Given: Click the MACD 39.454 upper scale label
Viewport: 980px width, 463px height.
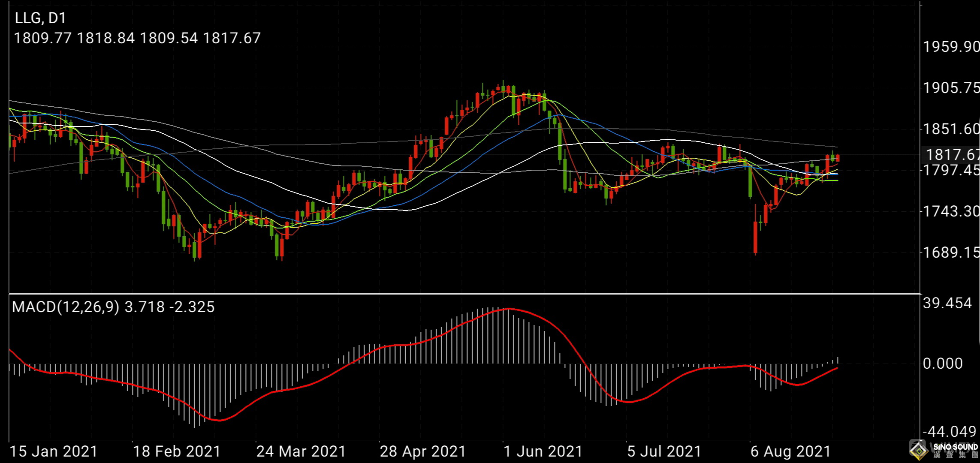Looking at the screenshot, I should pyautogui.click(x=947, y=304).
